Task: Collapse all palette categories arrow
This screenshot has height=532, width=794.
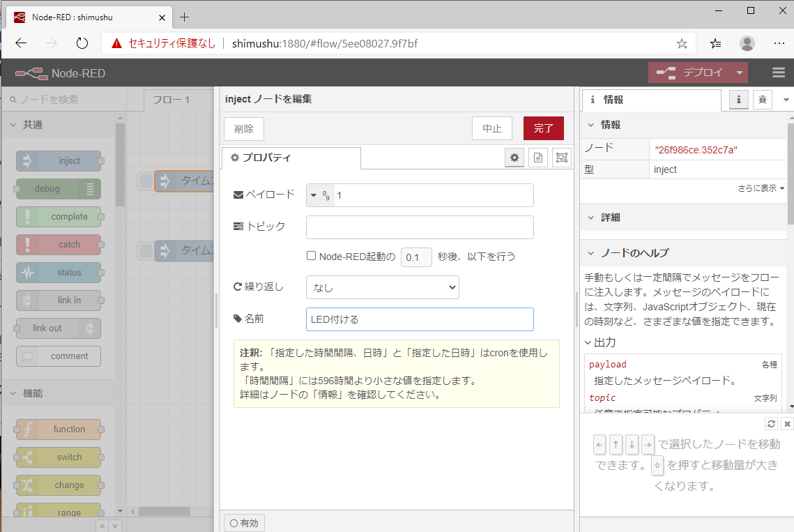Action: point(102,526)
